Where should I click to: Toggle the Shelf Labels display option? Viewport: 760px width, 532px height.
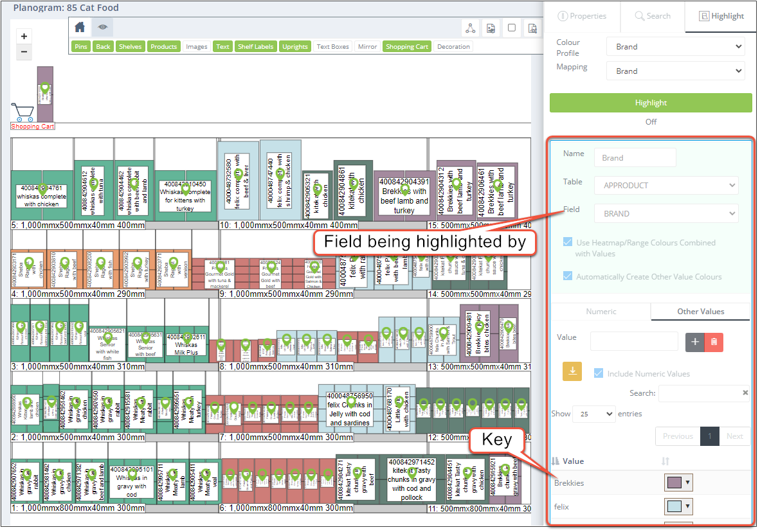pyautogui.click(x=255, y=46)
